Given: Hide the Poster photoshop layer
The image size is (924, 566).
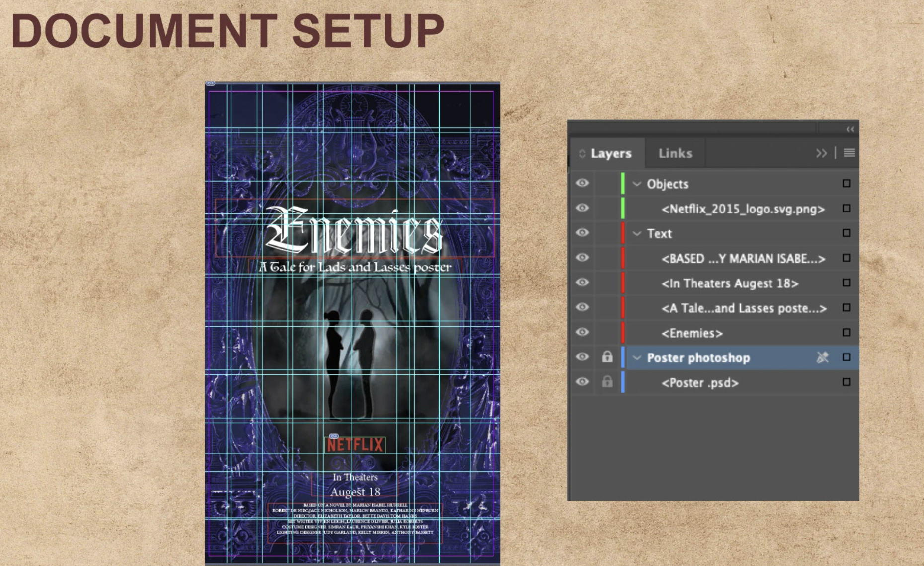Looking at the screenshot, I should tap(582, 357).
